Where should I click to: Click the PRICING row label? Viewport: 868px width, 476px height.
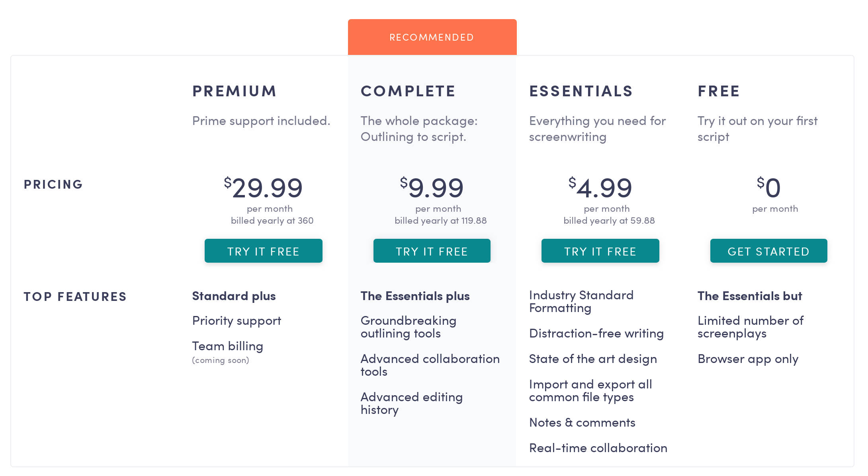click(53, 184)
